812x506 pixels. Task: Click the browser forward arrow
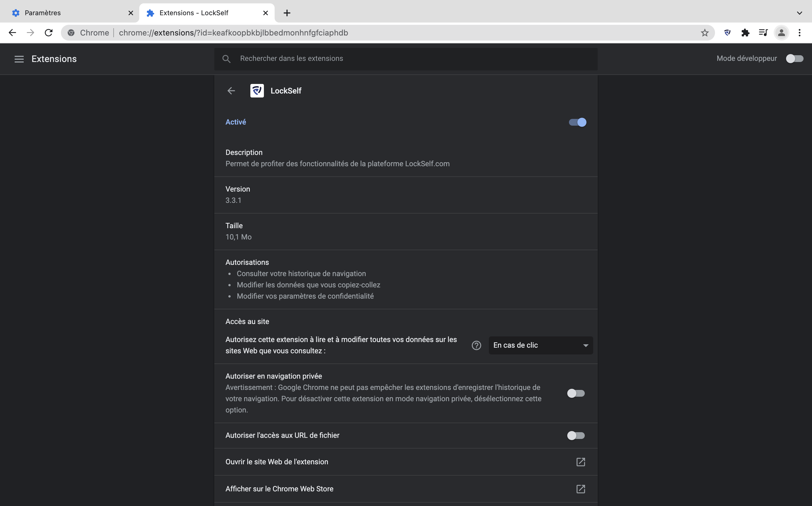[x=30, y=32]
